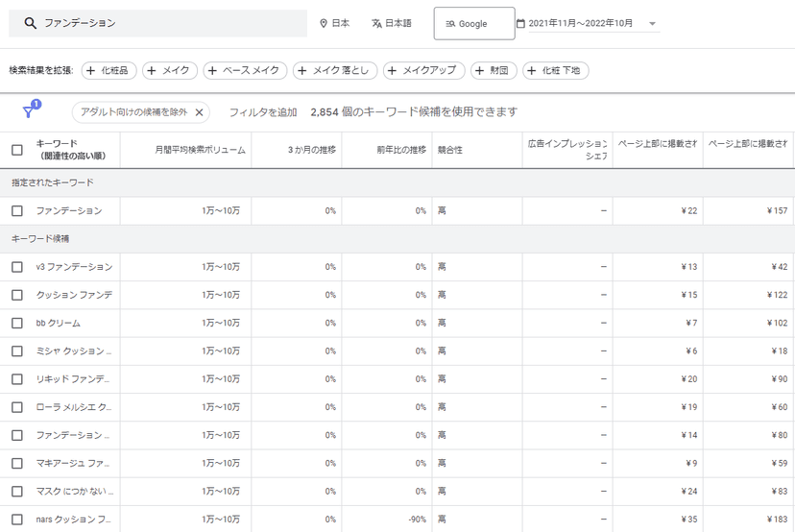Check the マキアージュ row checkbox
The width and height of the screenshot is (795, 532).
tap(17, 464)
